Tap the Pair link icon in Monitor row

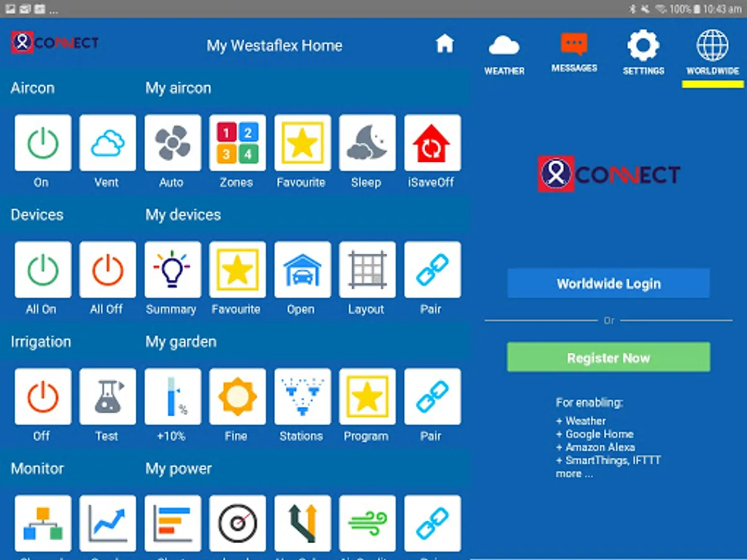[432, 523]
